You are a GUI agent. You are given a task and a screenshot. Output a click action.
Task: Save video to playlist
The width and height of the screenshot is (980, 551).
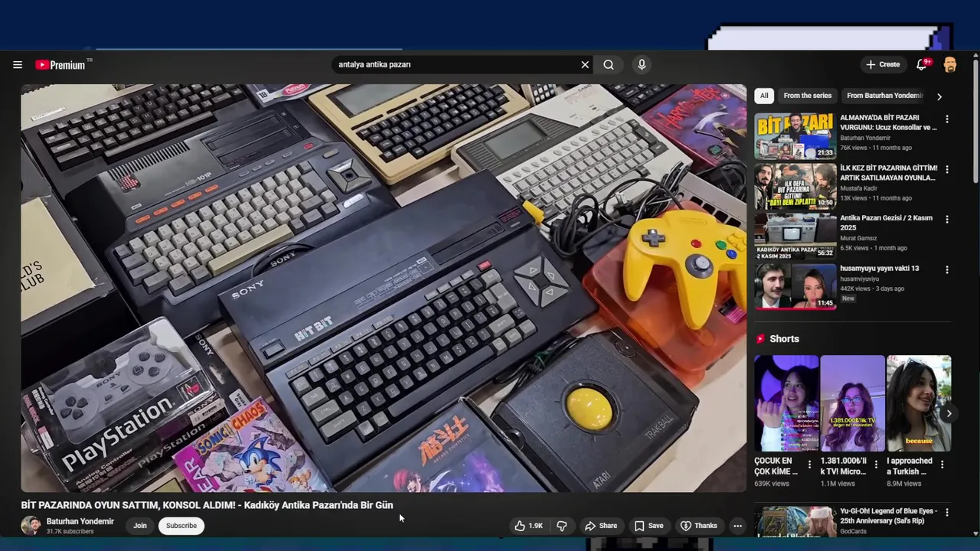pos(648,526)
